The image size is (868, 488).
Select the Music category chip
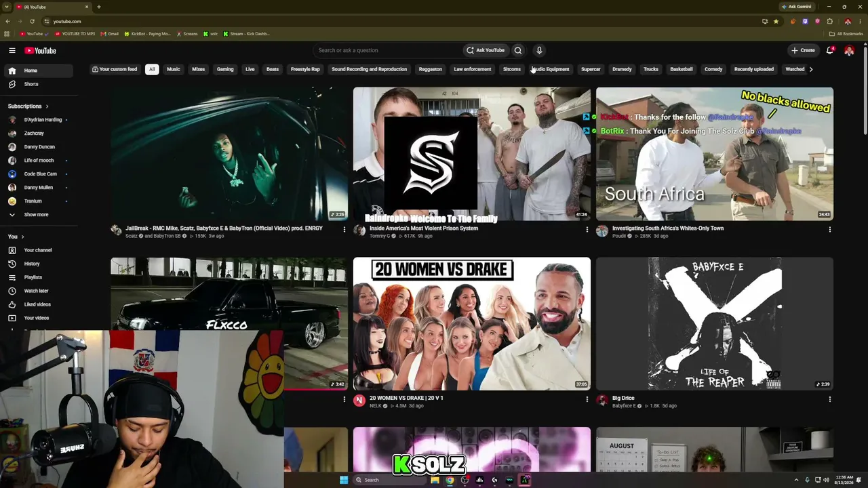[x=174, y=69]
